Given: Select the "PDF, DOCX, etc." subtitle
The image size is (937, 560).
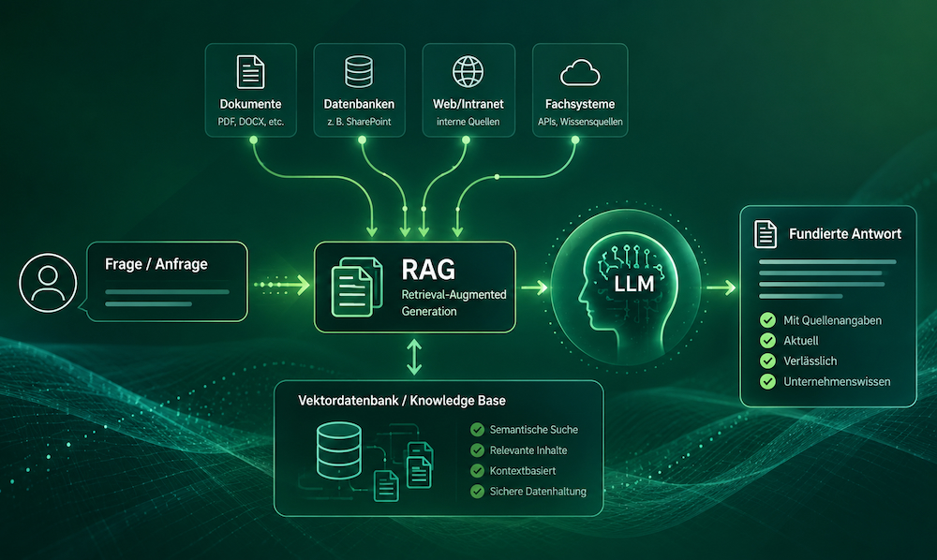Looking at the screenshot, I should 250,122.
